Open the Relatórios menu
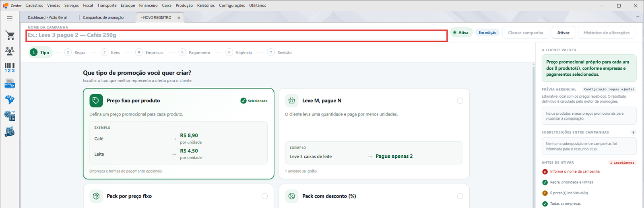644x208 pixels. pos(206,6)
